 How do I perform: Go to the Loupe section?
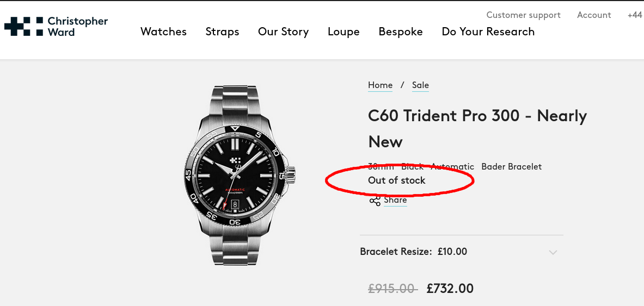pos(344,32)
